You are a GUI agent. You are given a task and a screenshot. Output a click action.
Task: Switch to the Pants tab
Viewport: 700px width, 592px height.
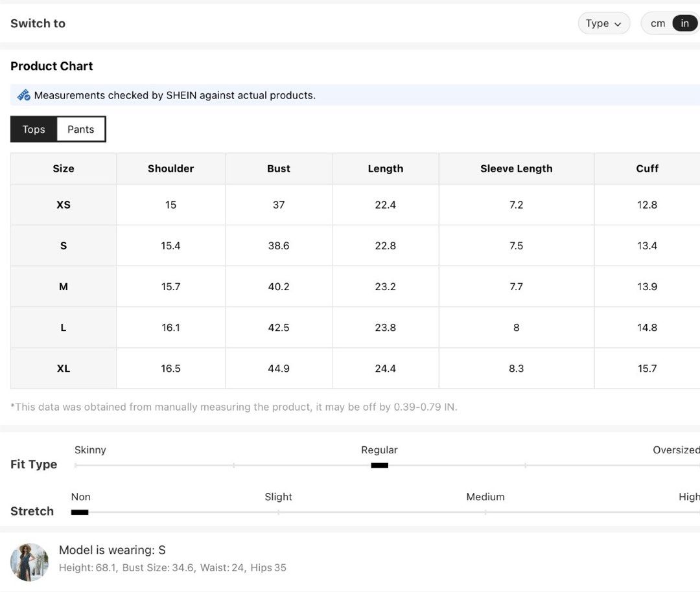coord(81,130)
